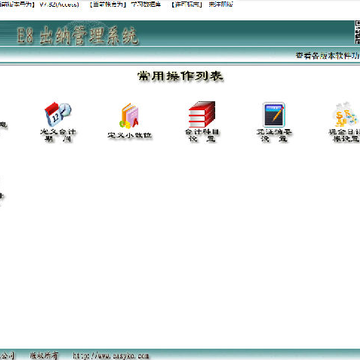Click the 会计科目设置 label text
The image size is (360, 360).
click(x=202, y=135)
